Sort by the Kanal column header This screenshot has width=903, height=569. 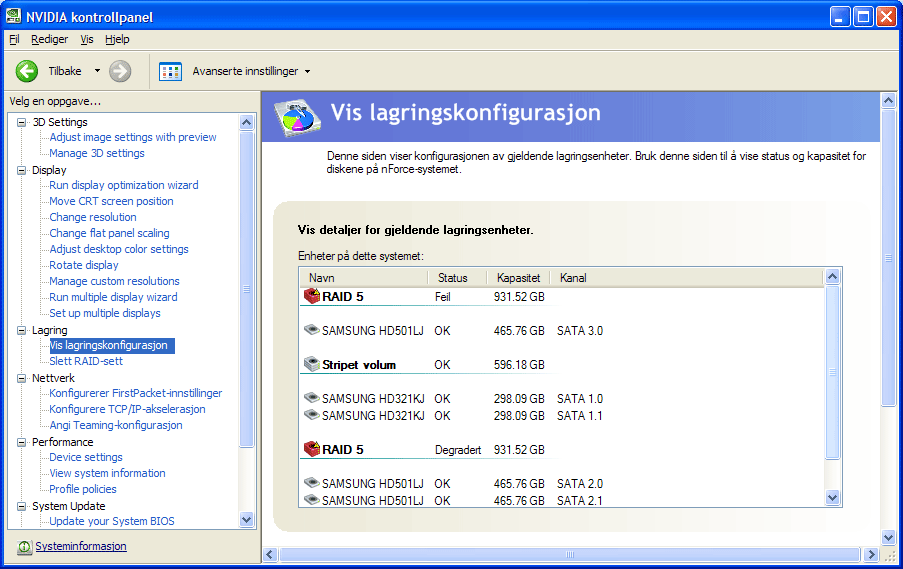[687, 278]
